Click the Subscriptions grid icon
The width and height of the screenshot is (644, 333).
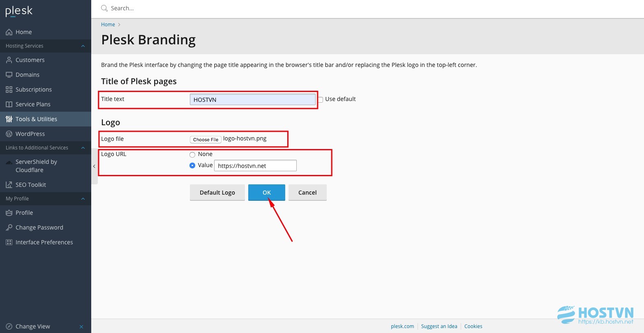pos(9,90)
